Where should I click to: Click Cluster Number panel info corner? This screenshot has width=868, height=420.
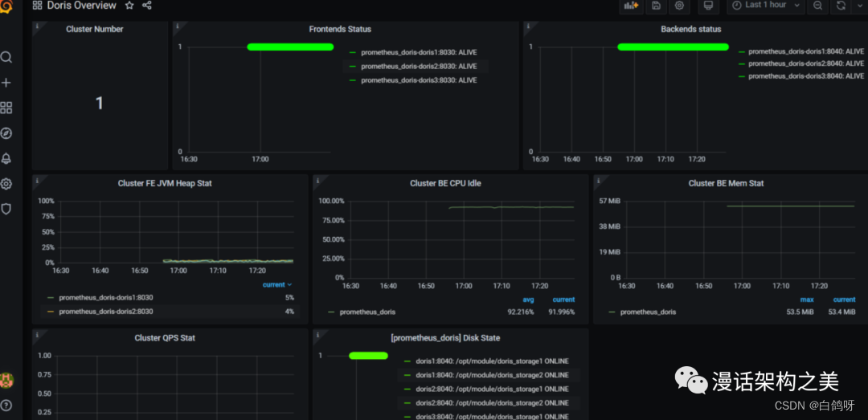pos(36,26)
